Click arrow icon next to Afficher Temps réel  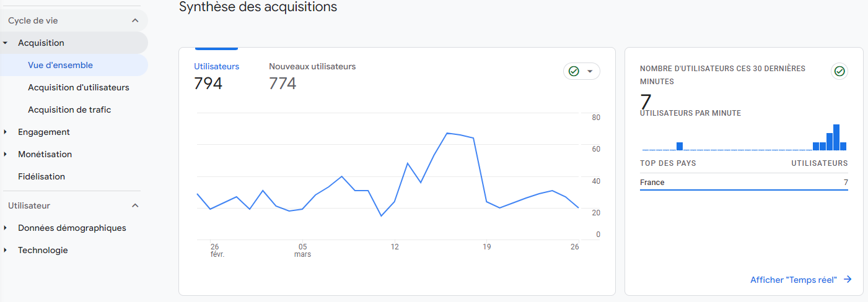[848, 280]
